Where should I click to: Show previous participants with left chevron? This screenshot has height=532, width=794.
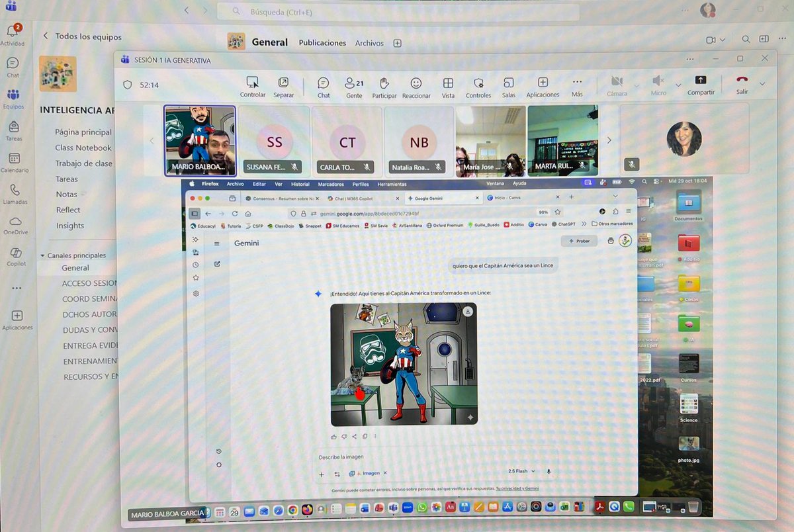point(152,140)
